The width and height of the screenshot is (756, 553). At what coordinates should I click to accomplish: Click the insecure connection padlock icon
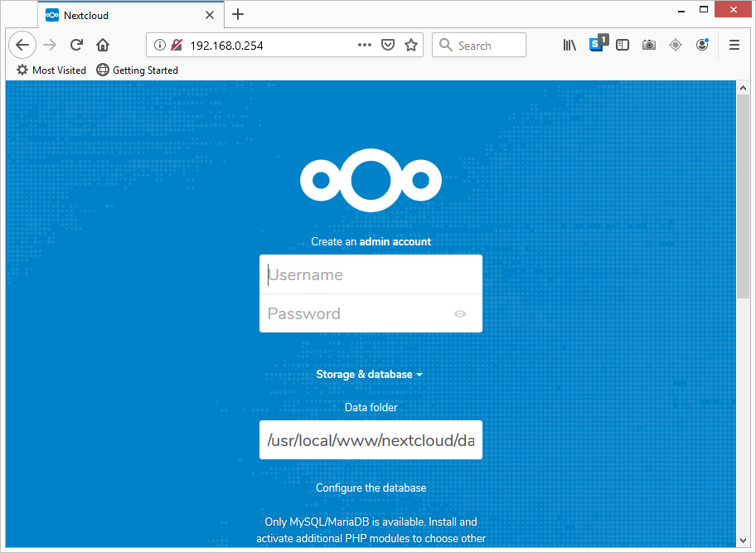point(177,46)
